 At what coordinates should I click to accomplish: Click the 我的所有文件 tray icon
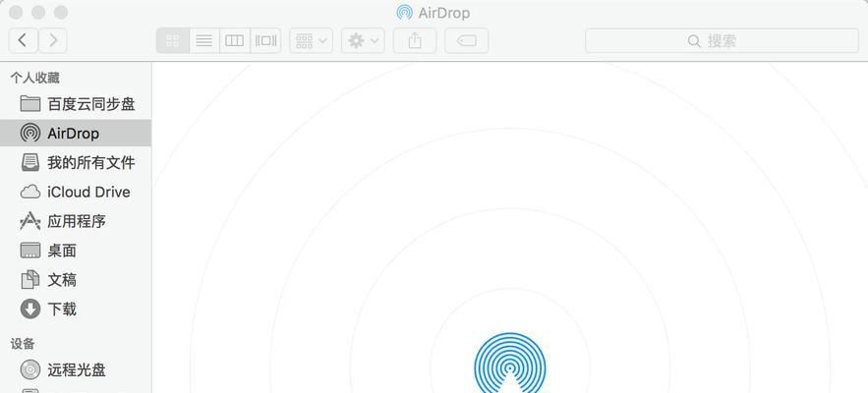29,162
